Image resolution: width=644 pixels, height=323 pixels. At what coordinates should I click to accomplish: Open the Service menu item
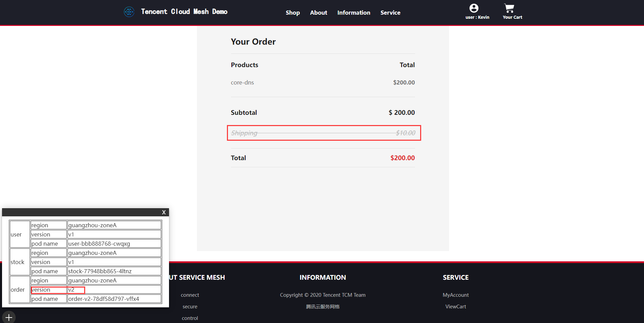pos(390,13)
